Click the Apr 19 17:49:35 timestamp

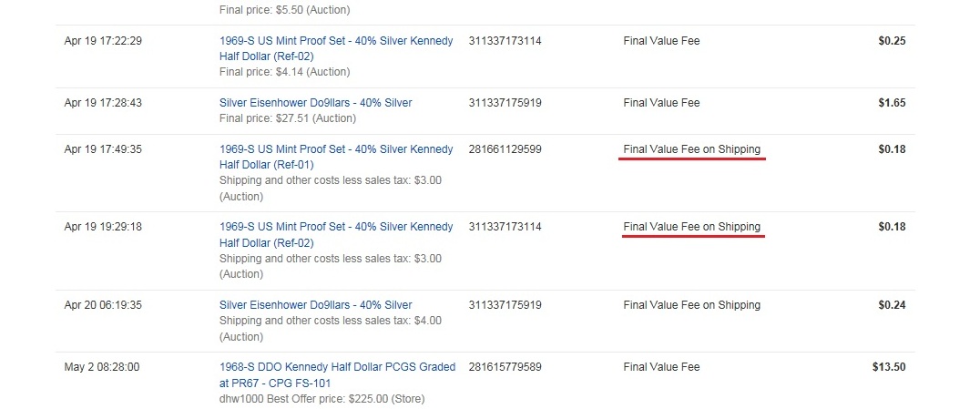point(103,149)
